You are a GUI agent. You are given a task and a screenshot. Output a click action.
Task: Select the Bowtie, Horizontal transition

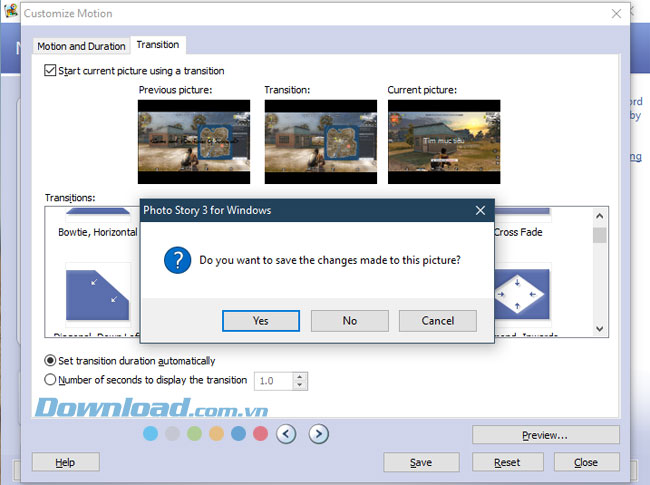click(98, 232)
